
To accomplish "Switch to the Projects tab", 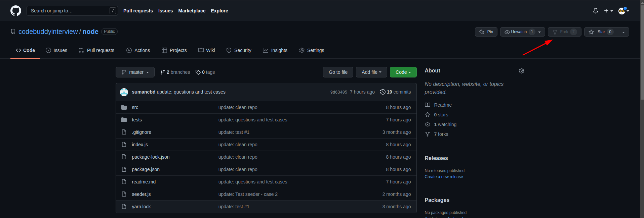I will point(174,50).
